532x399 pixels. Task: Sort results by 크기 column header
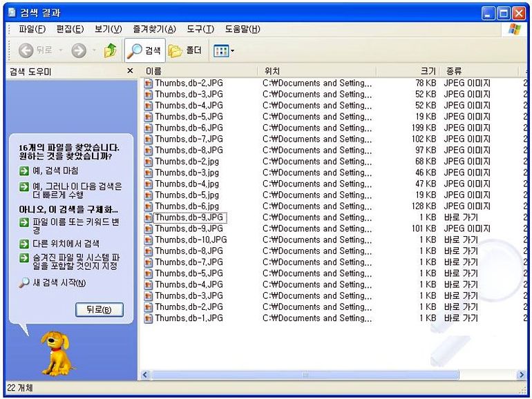click(x=408, y=71)
